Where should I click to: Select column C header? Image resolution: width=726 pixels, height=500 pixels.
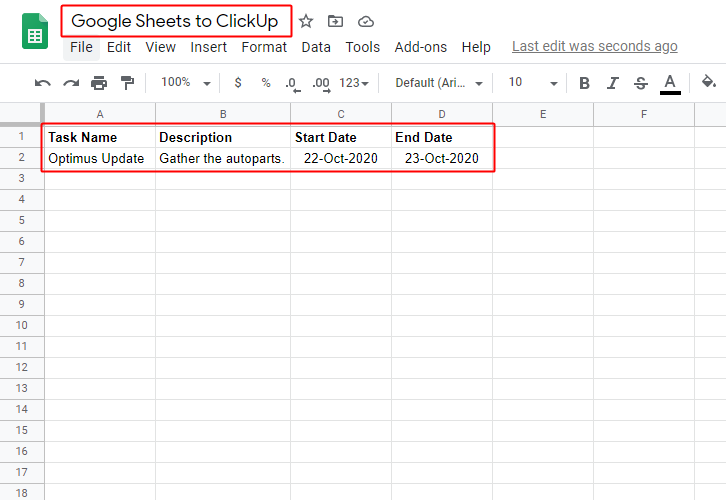(341, 114)
